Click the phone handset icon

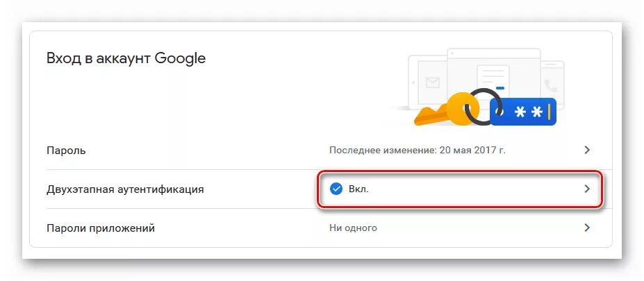pyautogui.click(x=551, y=85)
